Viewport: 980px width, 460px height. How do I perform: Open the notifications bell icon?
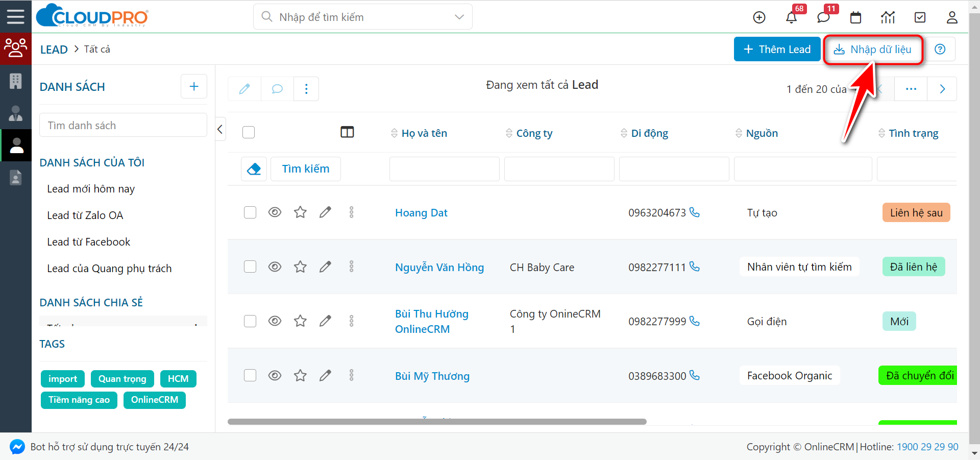point(791,17)
